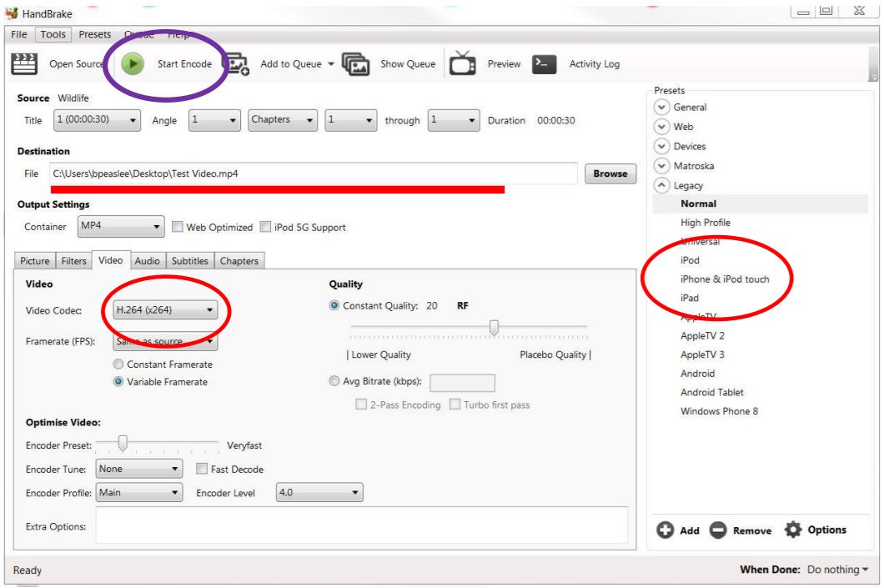Select the AppleTV 2 preset
The image size is (884, 588).
[702, 335]
